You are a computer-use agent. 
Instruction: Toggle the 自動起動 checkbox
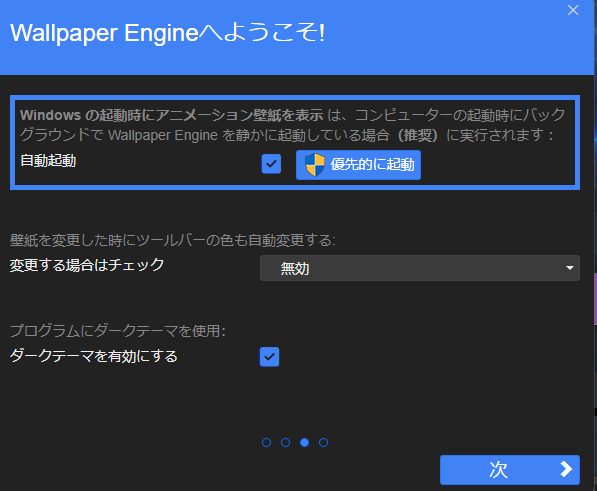point(271,164)
